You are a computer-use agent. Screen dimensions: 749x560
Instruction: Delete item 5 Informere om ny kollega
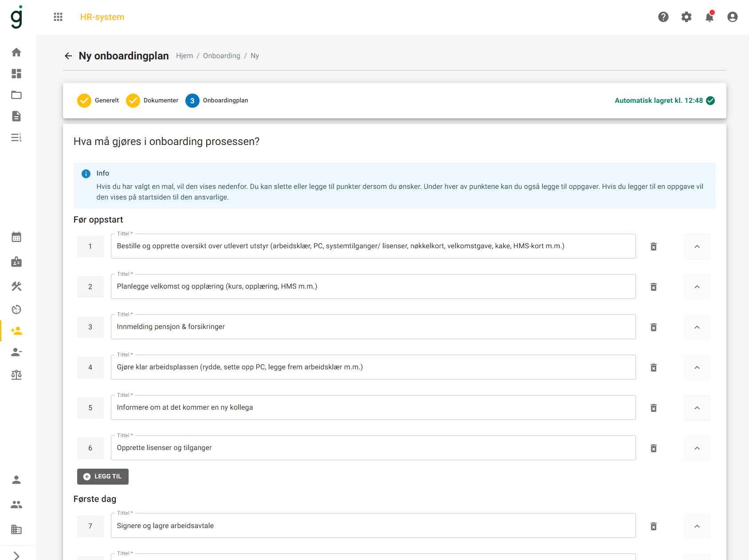click(654, 408)
